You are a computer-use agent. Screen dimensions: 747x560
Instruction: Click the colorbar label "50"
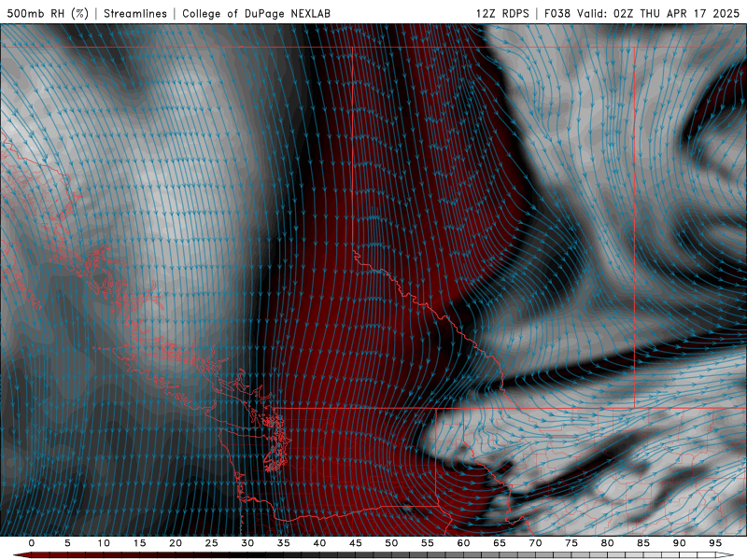pyautogui.click(x=391, y=543)
